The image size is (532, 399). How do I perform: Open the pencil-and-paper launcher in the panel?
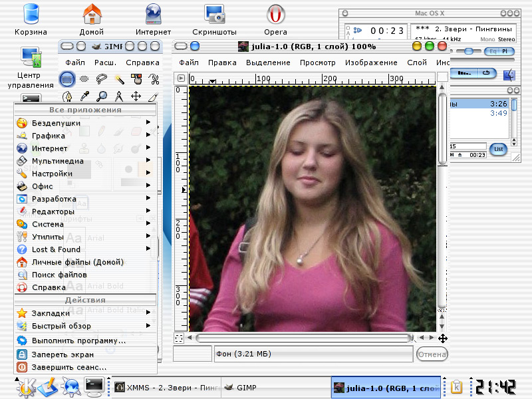click(48, 388)
